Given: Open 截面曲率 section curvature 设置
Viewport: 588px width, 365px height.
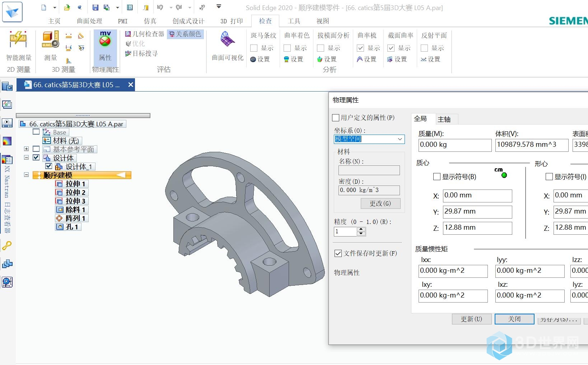Looking at the screenshot, I should click(x=397, y=59).
